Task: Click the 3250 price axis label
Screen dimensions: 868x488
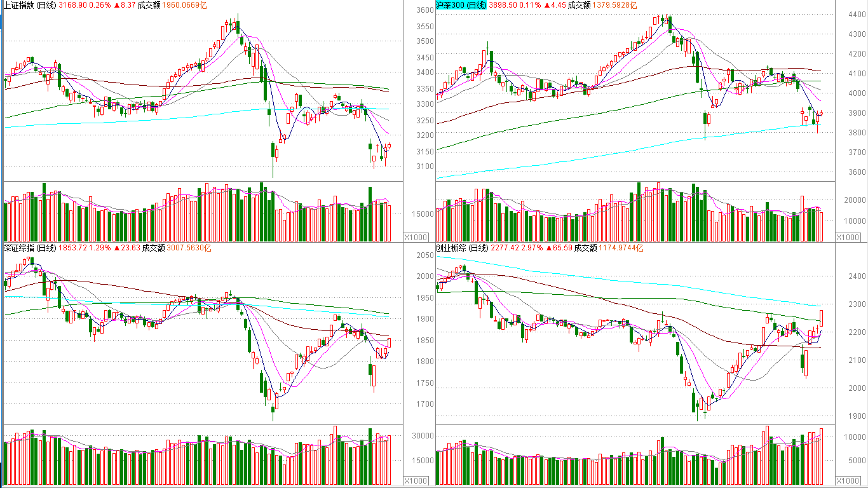Action: pos(425,121)
